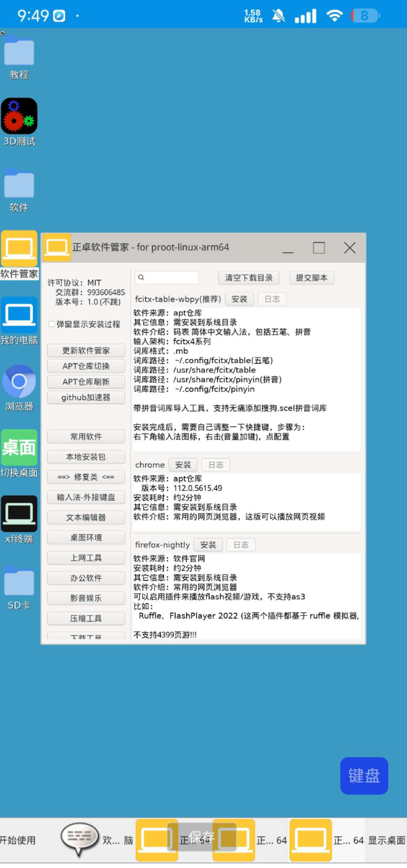Click 清空下载目录 button
The image size is (407, 868).
pos(248,278)
